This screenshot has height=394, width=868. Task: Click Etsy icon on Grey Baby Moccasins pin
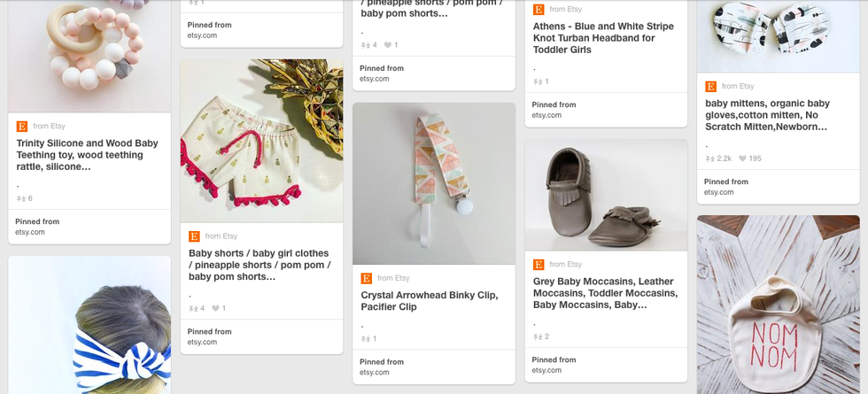point(539,265)
